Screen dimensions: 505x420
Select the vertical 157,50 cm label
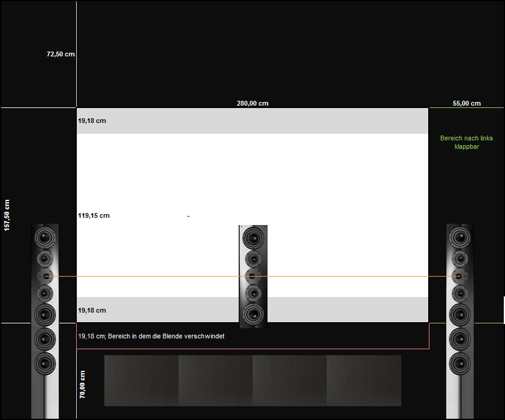pyautogui.click(x=8, y=215)
